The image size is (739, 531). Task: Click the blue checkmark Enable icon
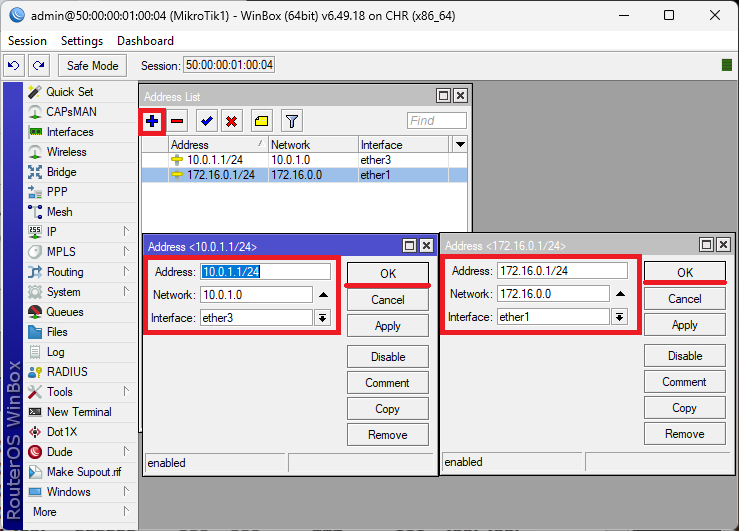point(206,121)
